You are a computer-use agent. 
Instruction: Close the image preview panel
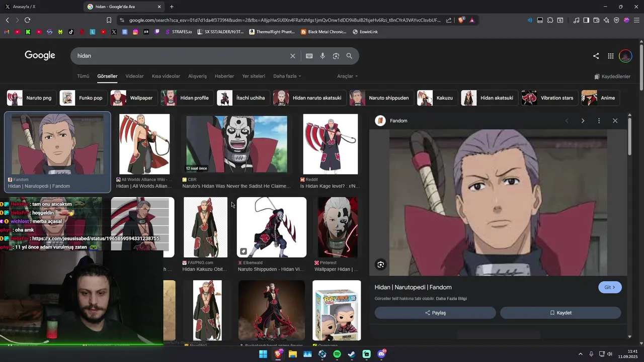(615, 121)
